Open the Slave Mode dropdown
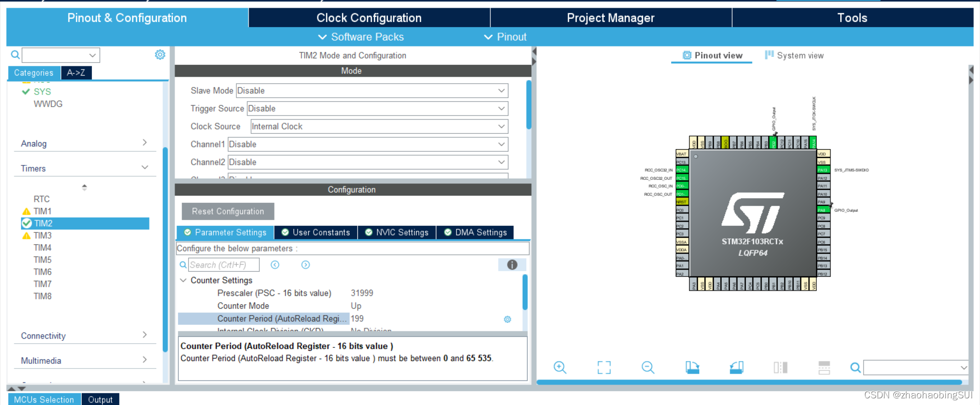 [372, 90]
